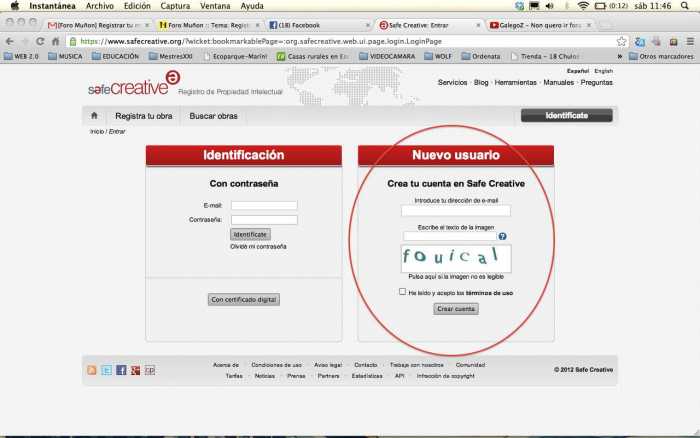Click the Safe Creative logo
Image resolution: width=700 pixels, height=438 pixels.
[133, 83]
